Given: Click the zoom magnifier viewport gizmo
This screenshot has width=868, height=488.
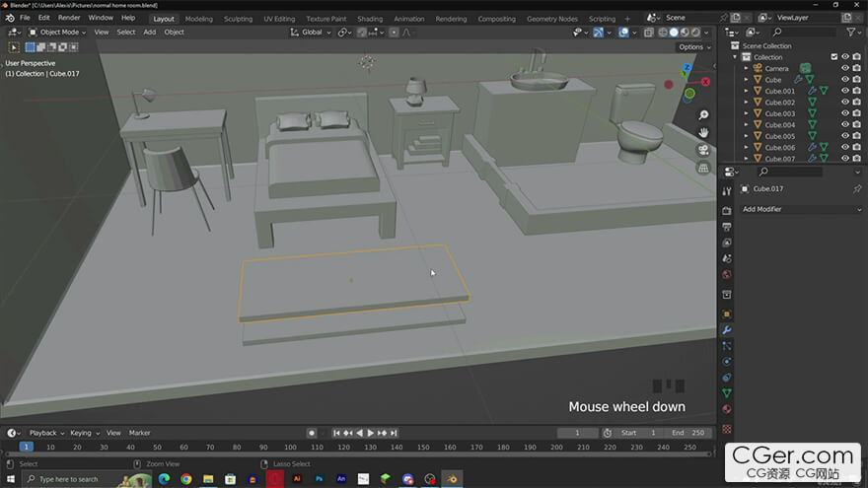Looking at the screenshot, I should (703, 115).
